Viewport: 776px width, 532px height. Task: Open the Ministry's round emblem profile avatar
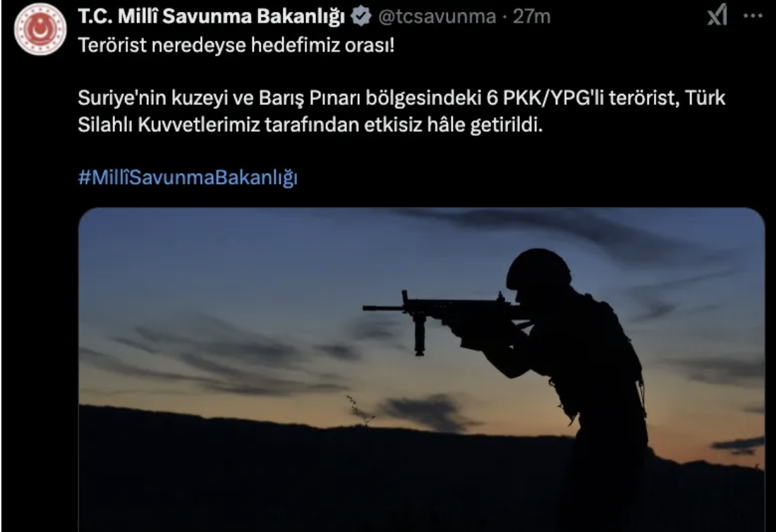coord(40,29)
